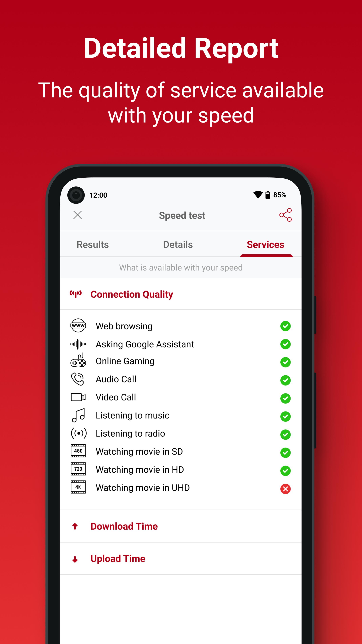Select the Results tab
The image size is (362, 644).
click(93, 245)
